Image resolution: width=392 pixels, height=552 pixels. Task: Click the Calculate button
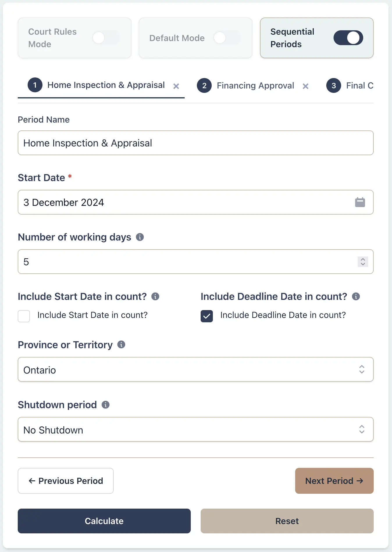(104, 521)
